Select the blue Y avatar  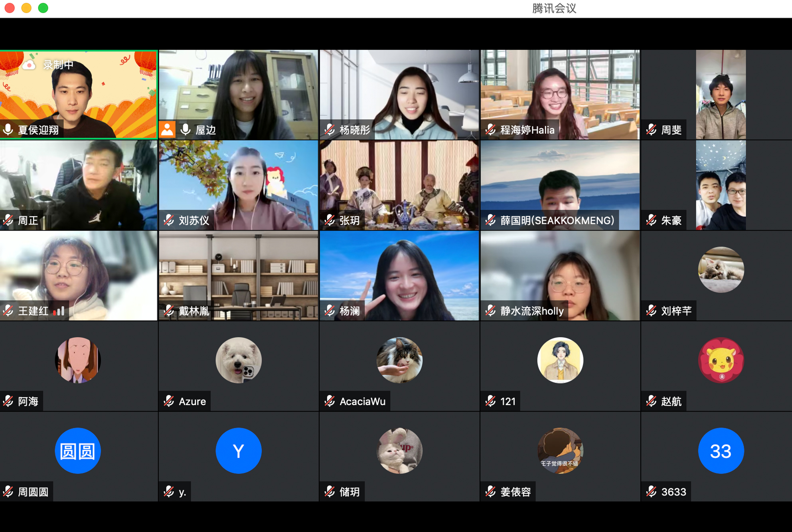(239, 451)
